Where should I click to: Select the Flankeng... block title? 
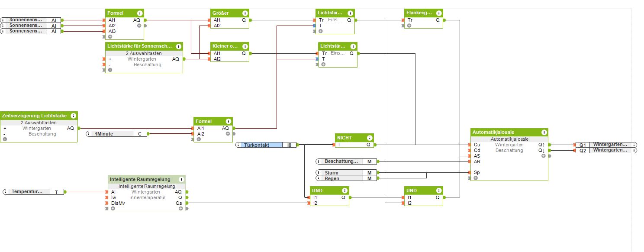[420, 13]
